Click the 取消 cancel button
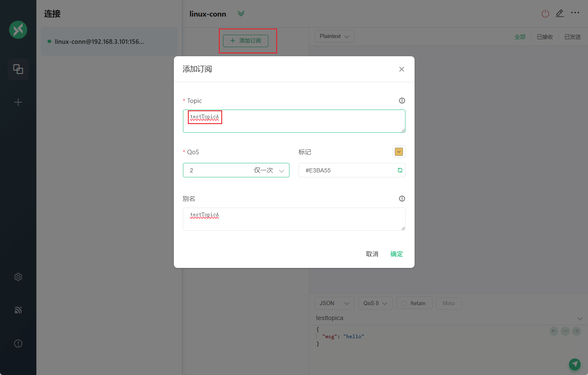 (372, 254)
